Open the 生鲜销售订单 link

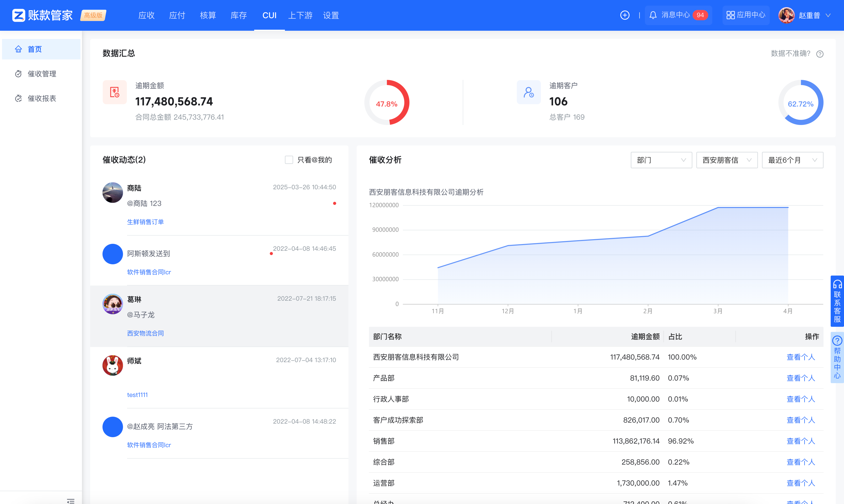pyautogui.click(x=145, y=222)
